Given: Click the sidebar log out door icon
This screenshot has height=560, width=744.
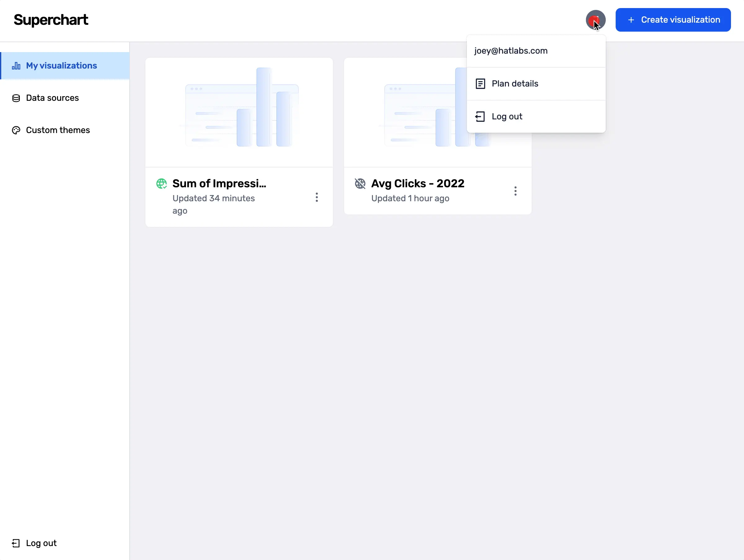Looking at the screenshot, I should [16, 543].
